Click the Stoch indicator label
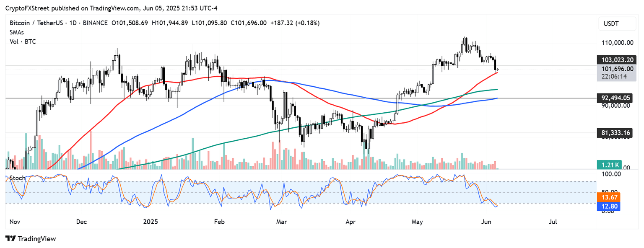 pyautogui.click(x=17, y=178)
